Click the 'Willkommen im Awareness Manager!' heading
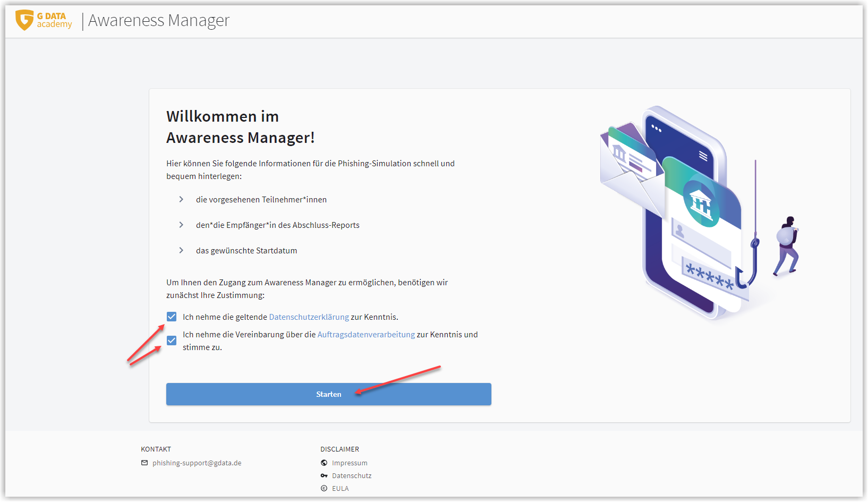The width and height of the screenshot is (868, 502). tap(241, 127)
